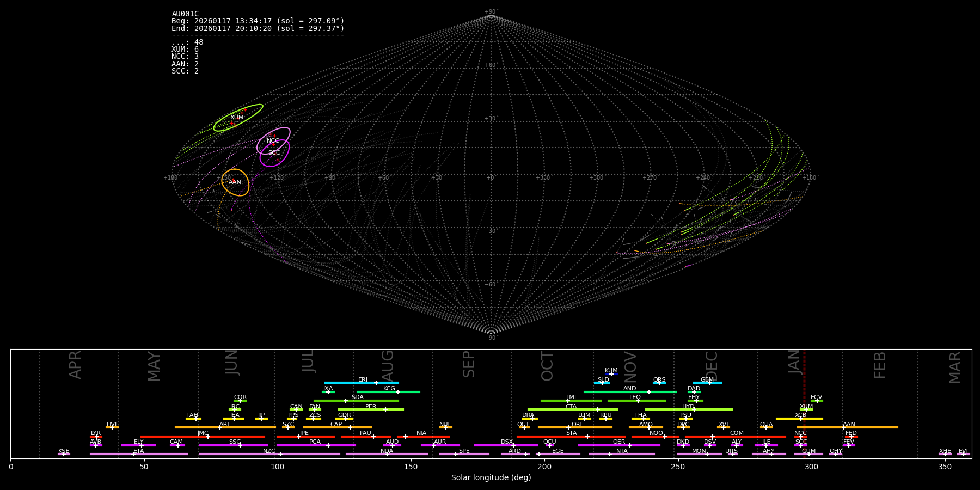Image resolution: width=980 pixels, height=490 pixels.
Task: Select the LEO shower label in the timeline
Action: point(635,397)
